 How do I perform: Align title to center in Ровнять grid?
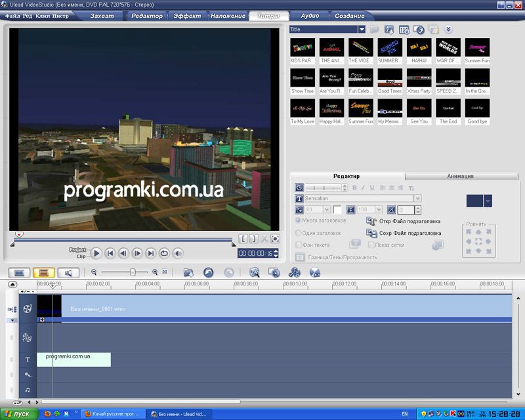pyautogui.click(x=478, y=241)
